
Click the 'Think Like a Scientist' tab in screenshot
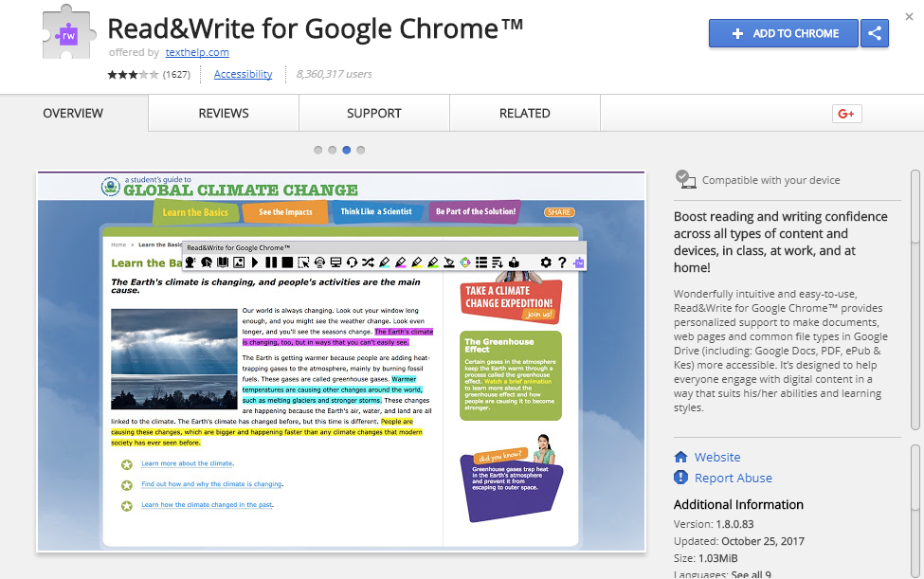tap(376, 211)
